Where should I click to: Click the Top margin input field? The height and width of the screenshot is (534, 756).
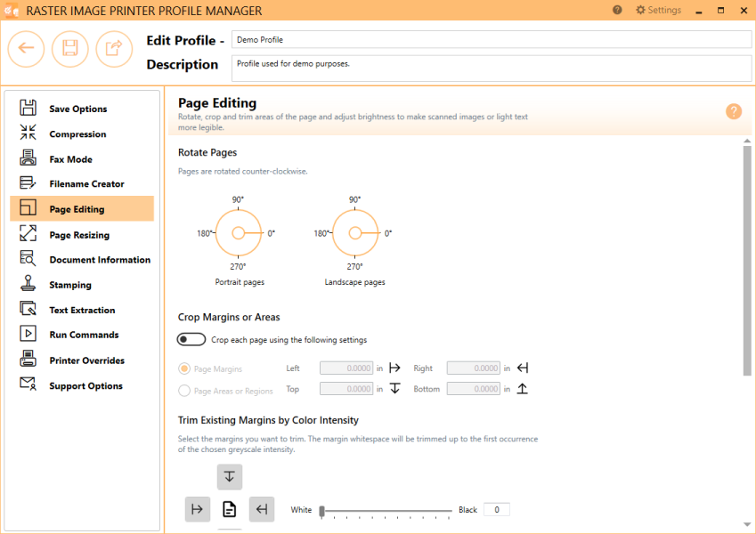coord(346,389)
